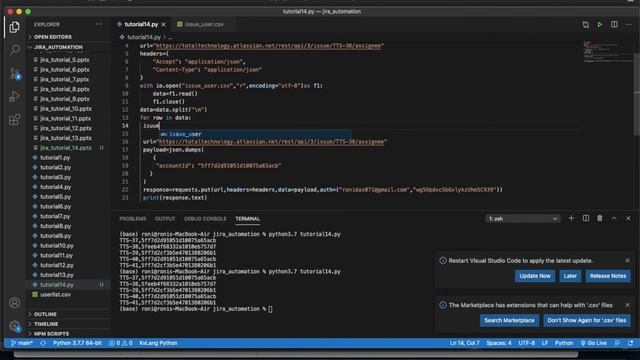Select Python 3.7.7 64-bit interpreter in status bar

point(77,343)
